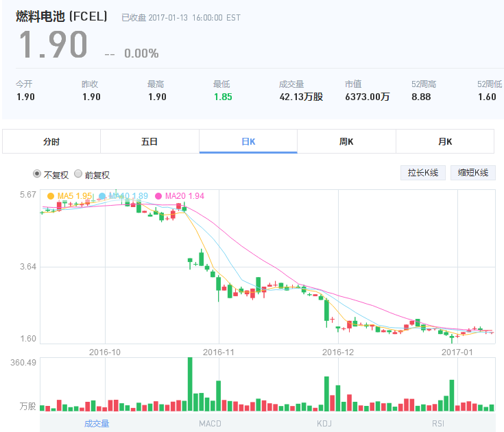Select the 前复权 radio button

point(78,174)
